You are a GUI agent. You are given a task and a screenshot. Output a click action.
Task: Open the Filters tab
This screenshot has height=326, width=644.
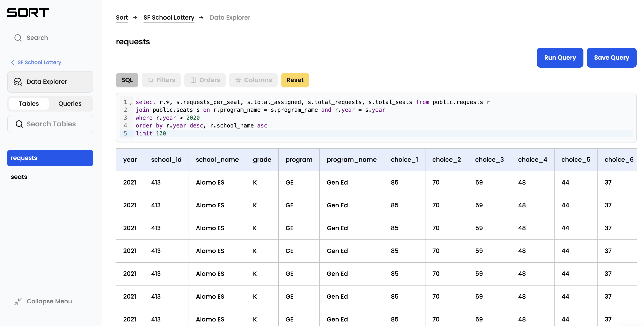(x=161, y=80)
